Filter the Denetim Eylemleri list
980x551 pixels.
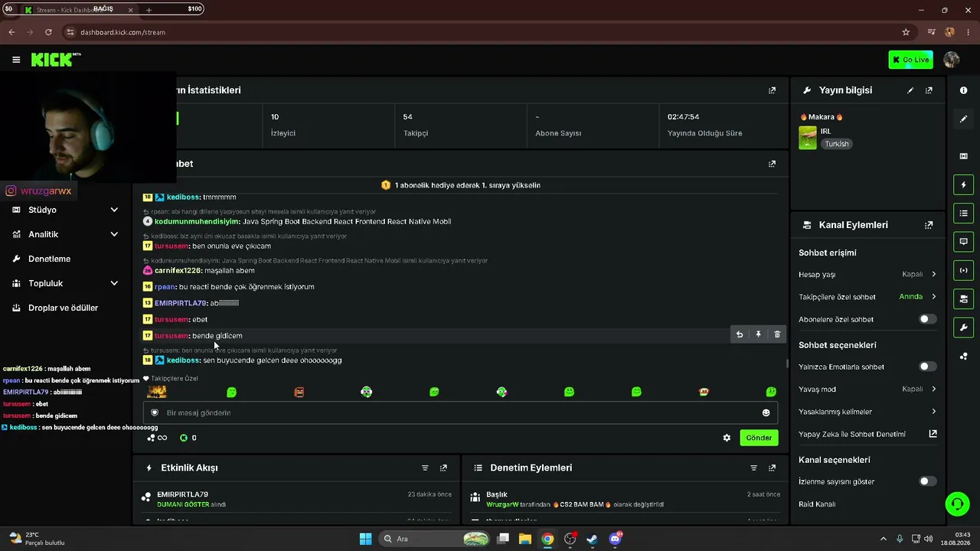click(753, 468)
